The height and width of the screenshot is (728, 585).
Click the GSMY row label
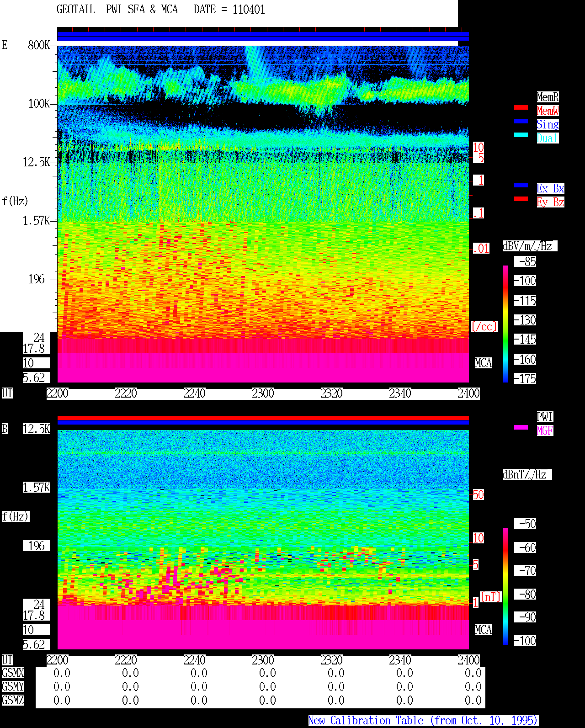tap(13, 686)
